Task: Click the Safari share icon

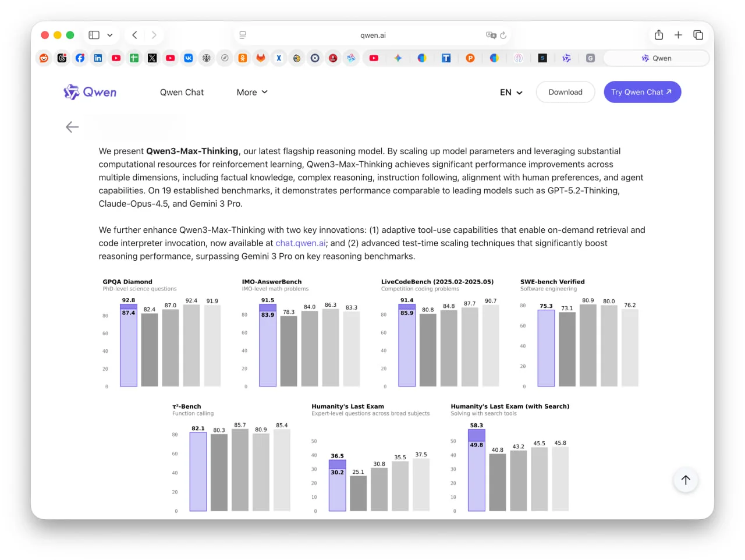Action: point(659,35)
